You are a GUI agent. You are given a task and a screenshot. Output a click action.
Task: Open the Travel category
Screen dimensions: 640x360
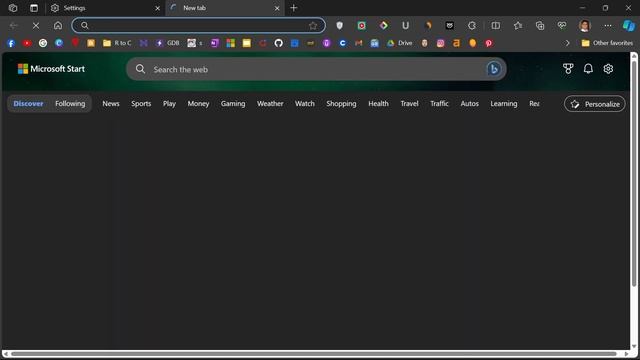click(409, 104)
